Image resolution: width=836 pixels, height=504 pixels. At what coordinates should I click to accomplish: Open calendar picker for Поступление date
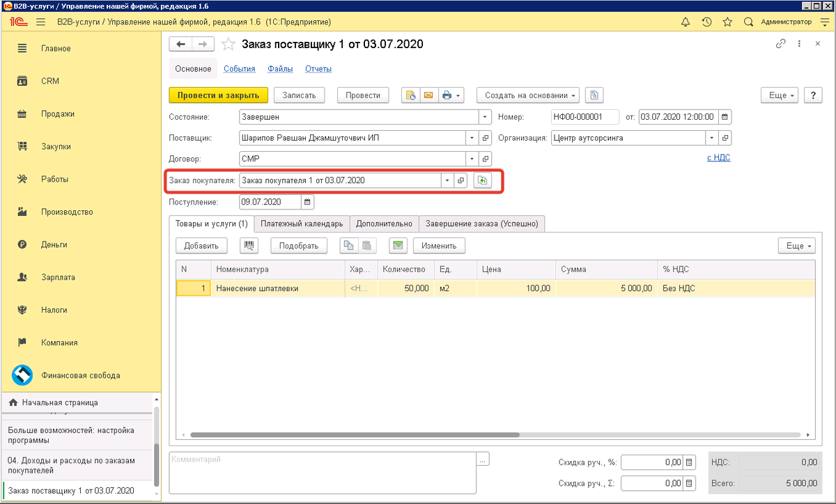[x=307, y=202]
